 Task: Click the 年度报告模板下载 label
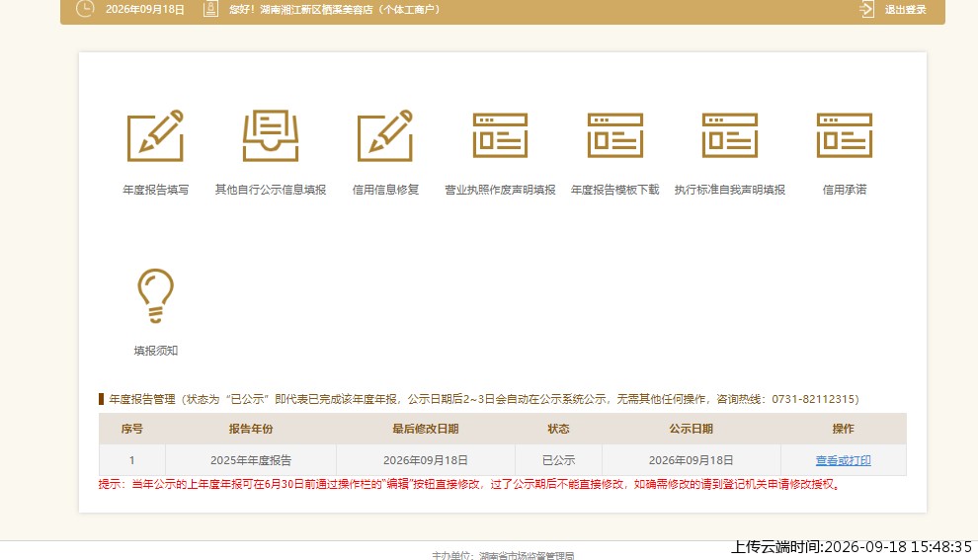(x=615, y=190)
